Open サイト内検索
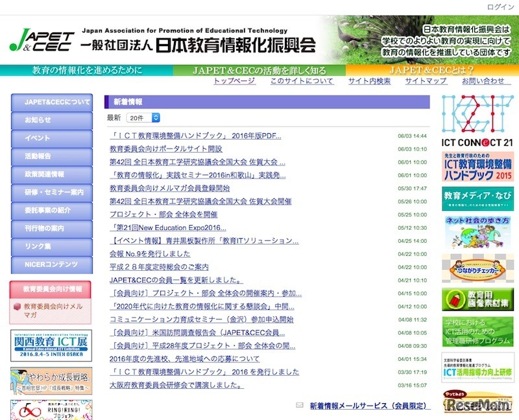Viewport: 519px width, 420px height. click(x=369, y=81)
